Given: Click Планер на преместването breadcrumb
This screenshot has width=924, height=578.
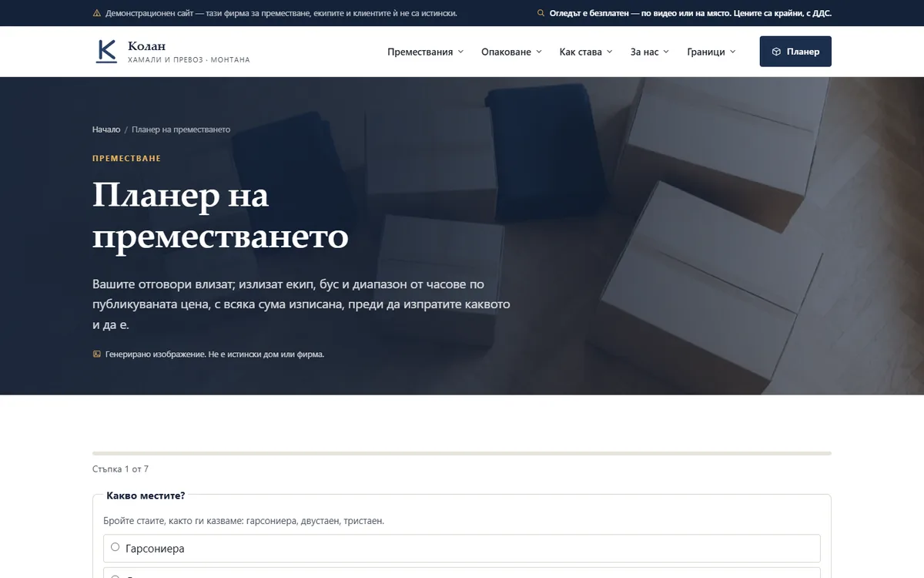Looking at the screenshot, I should coord(181,129).
